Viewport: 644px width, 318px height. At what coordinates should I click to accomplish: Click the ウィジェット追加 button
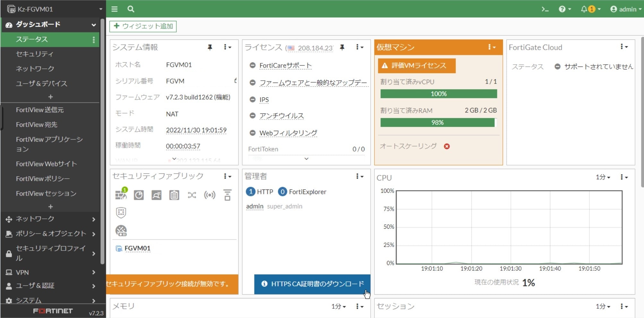143,26
